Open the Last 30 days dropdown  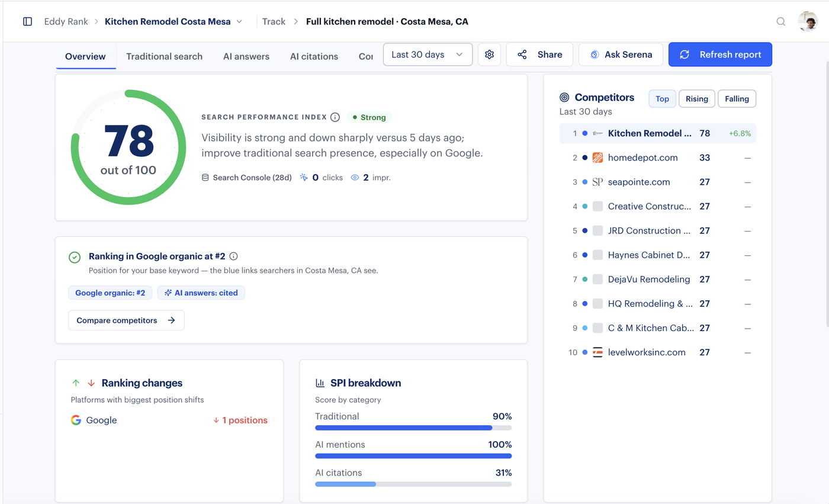click(x=428, y=54)
